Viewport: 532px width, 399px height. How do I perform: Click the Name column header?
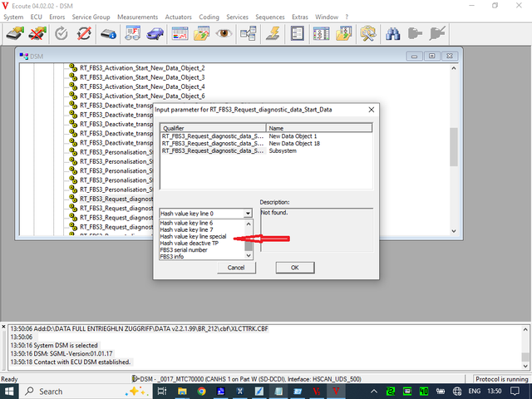(x=319, y=128)
